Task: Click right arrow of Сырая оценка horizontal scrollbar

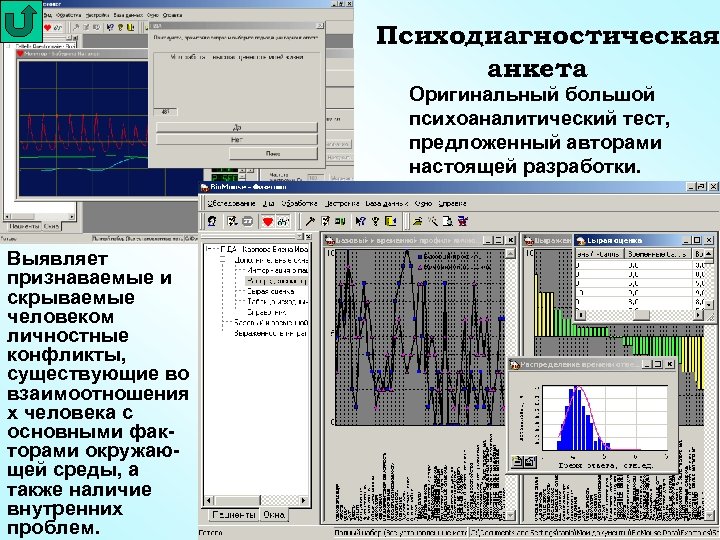Action: [x=699, y=315]
